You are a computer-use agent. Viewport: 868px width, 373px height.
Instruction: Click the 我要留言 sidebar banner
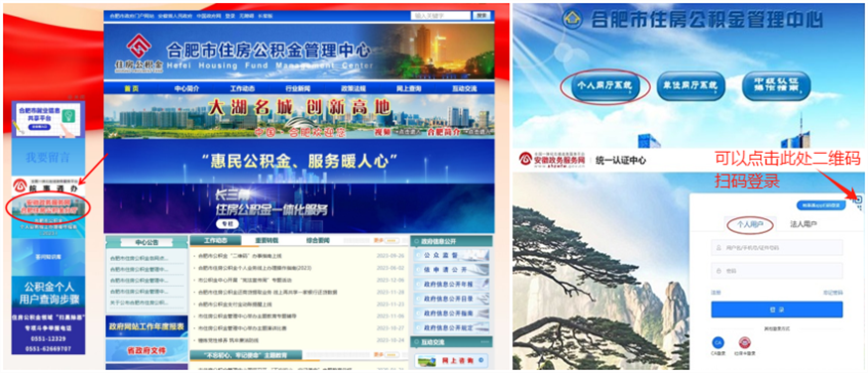(49, 157)
